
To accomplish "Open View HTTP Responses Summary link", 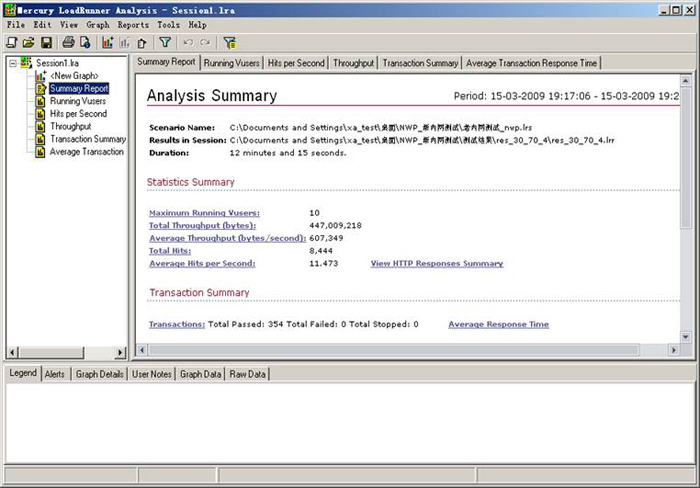I will pyautogui.click(x=437, y=263).
